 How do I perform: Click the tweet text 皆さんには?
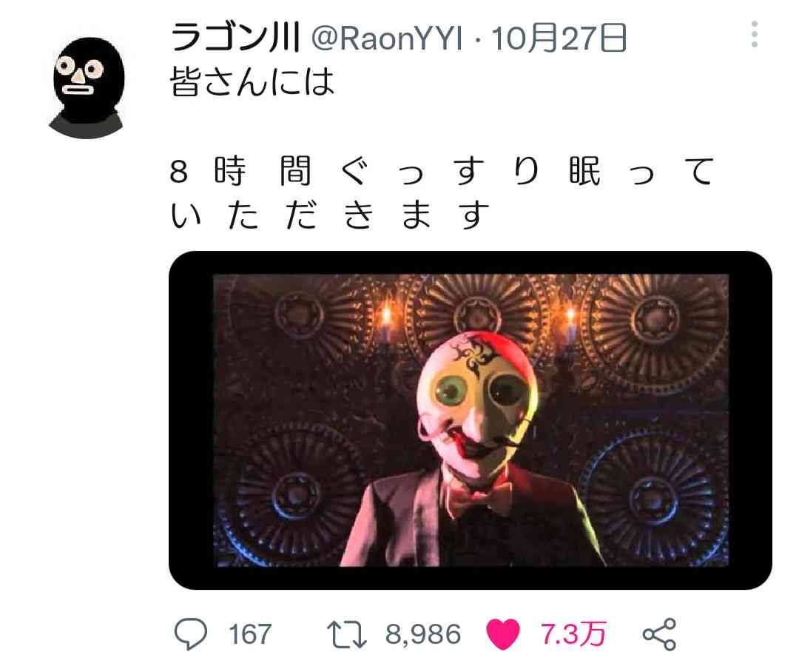[x=252, y=81]
